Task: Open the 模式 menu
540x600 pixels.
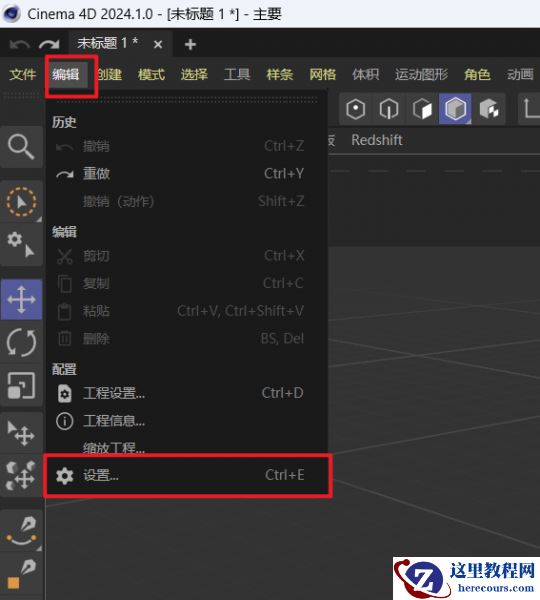Action: coord(152,74)
